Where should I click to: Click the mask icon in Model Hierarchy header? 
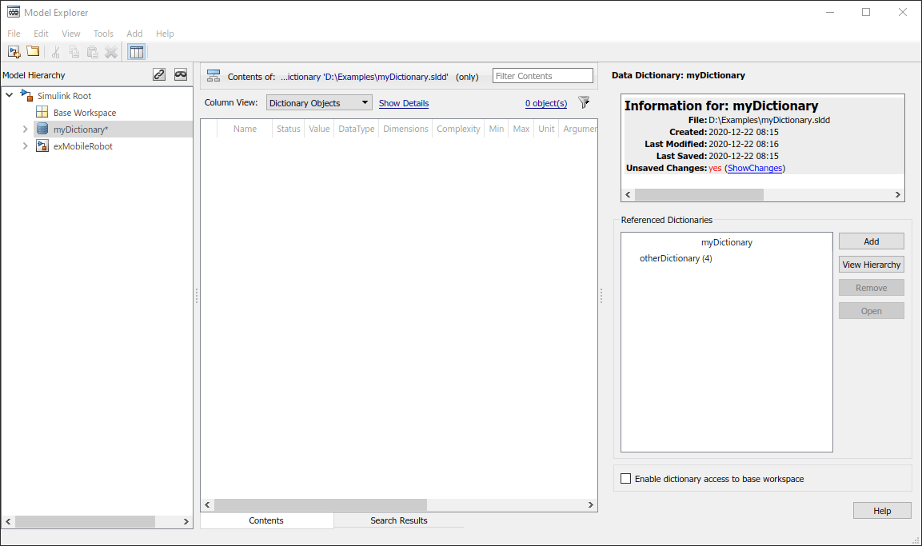(x=181, y=75)
